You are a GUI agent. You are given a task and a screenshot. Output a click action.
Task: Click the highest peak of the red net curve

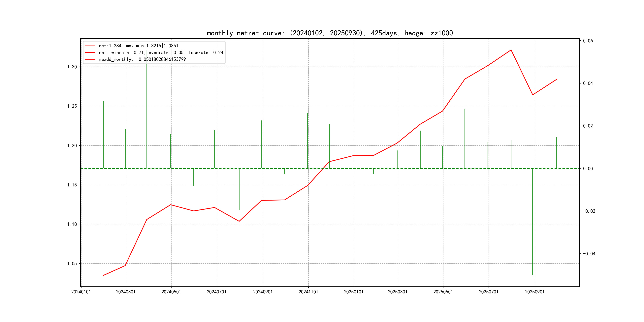511,50
